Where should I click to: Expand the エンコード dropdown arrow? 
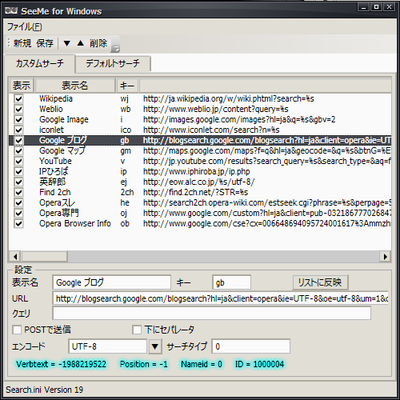coord(155,347)
